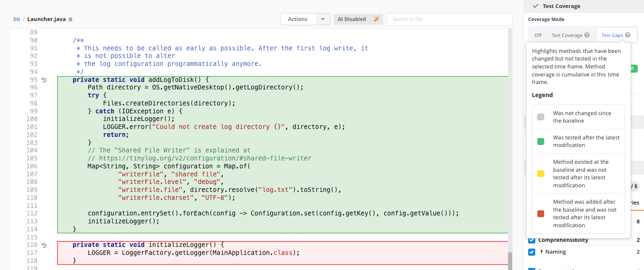Viewport: 644px width, 270px height.
Task: Expand the Actions dropdown caret
Action: 322,19
